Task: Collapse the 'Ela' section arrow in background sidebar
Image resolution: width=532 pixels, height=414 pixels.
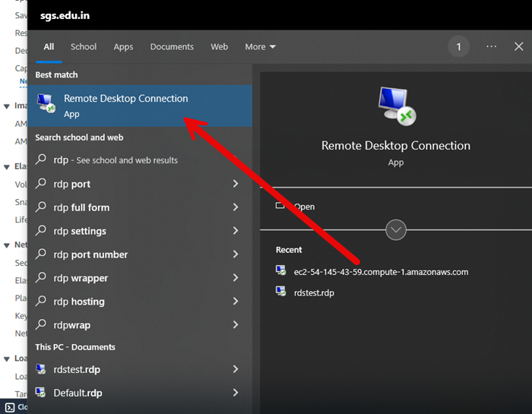Action: tap(6, 167)
